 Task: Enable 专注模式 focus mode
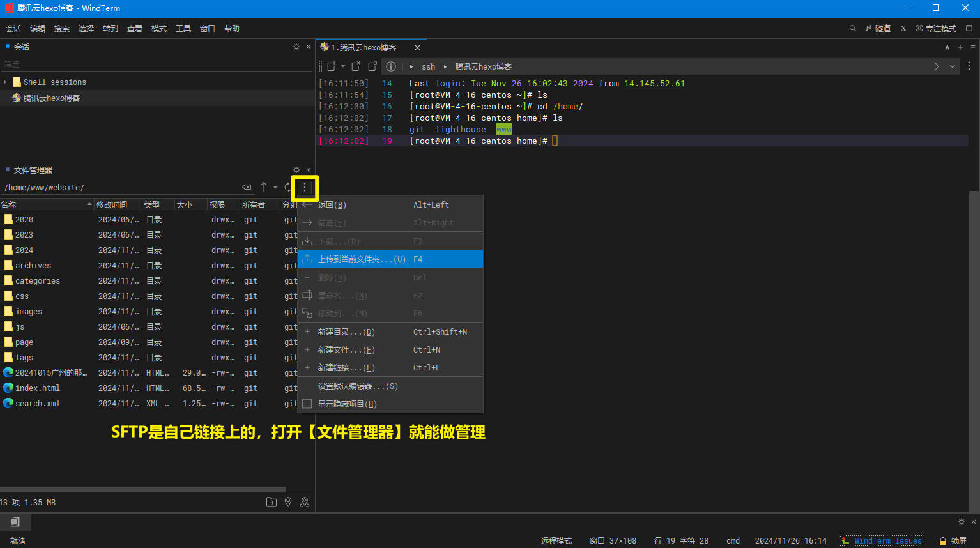936,28
